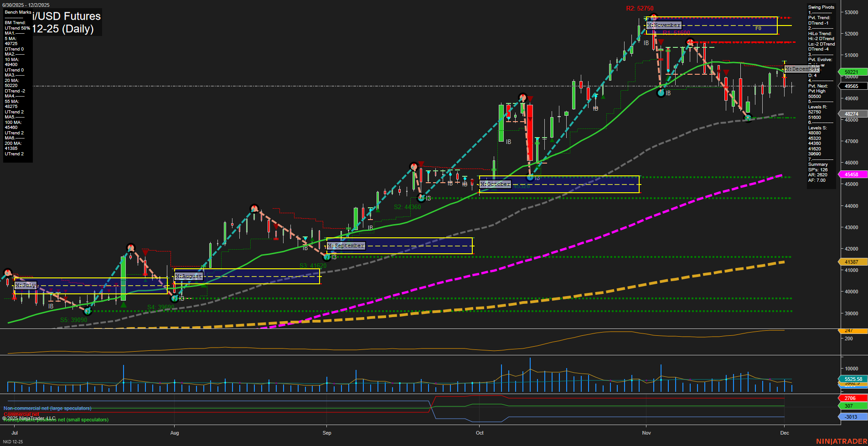This screenshot has height=446, width=868.
Task: Click the Dec label on the time axis
Action: tap(785, 433)
